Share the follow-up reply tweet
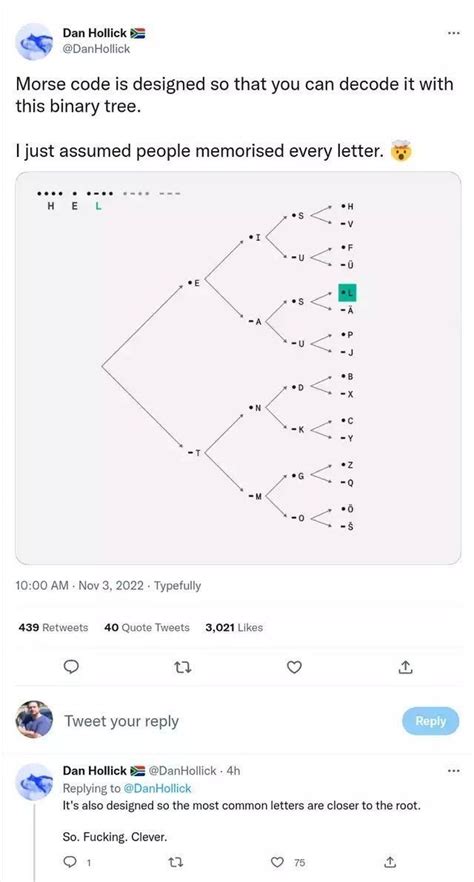 click(x=390, y=862)
